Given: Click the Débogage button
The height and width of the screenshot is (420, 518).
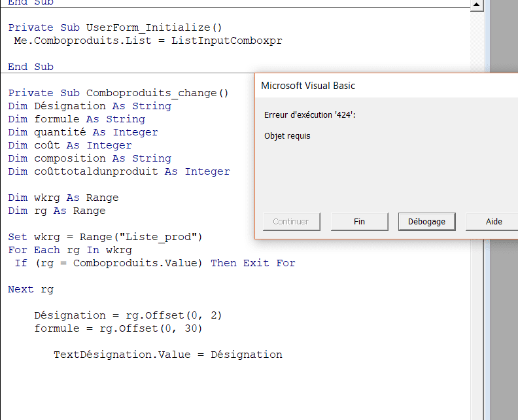Looking at the screenshot, I should [426, 222].
